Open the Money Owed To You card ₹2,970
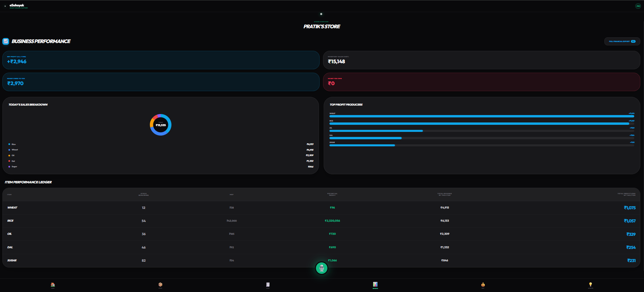The height and width of the screenshot is (292, 644). pos(161,82)
